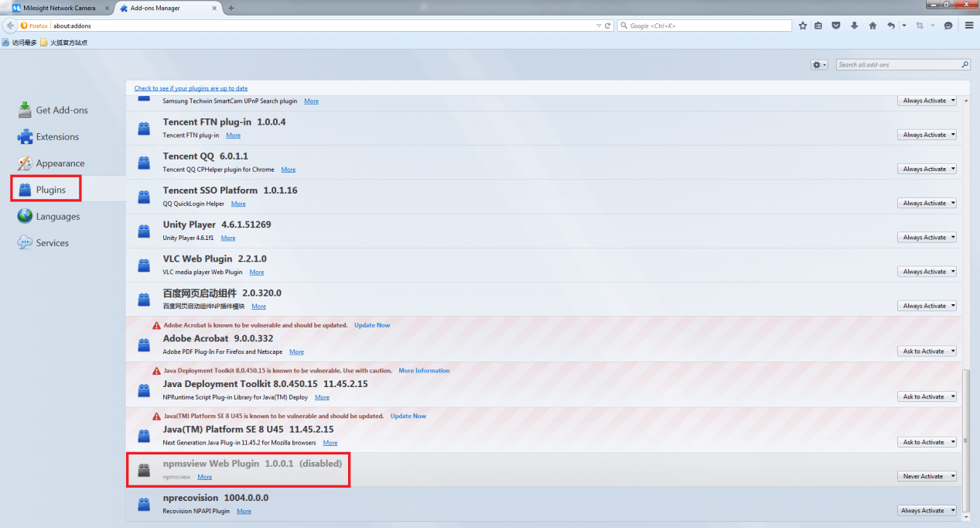Click the Java Deployment Toolkit plugin icon

click(x=144, y=390)
